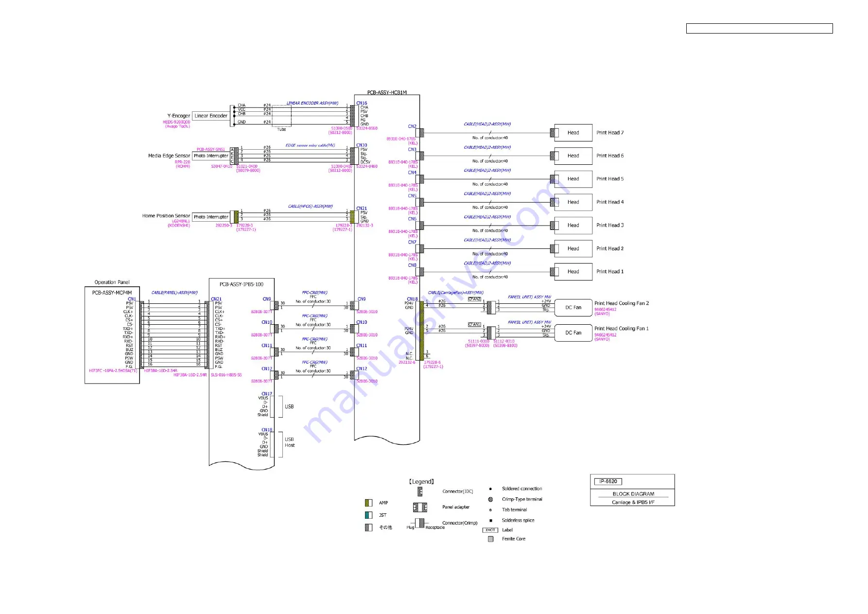868x614 pixels.
Task: Click the RPR-220 part number
Action: click(x=182, y=162)
